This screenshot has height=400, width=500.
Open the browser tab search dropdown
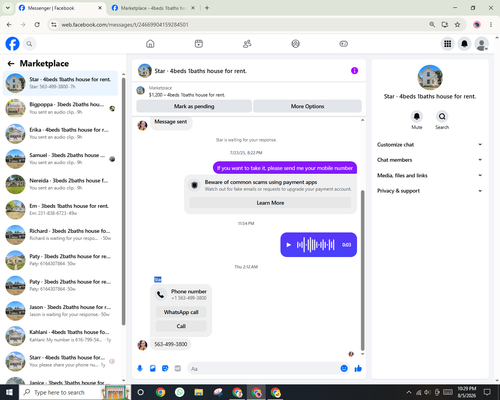pyautogui.click(x=8, y=8)
